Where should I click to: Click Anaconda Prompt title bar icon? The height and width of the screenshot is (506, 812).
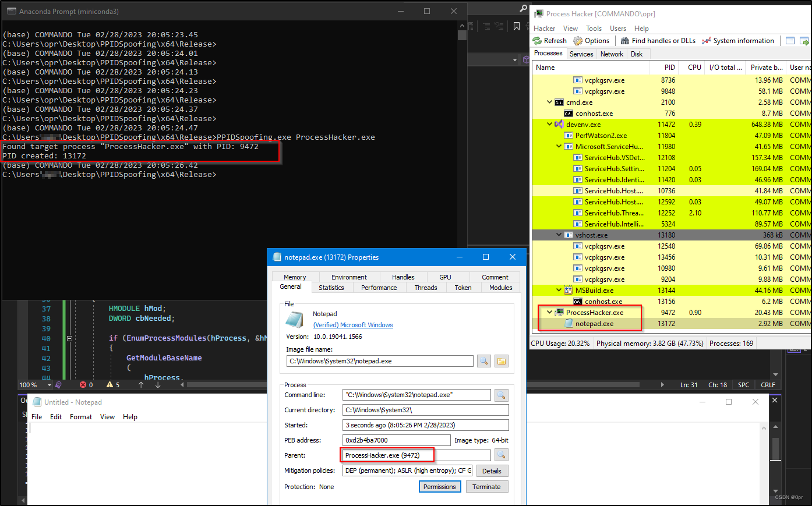(x=12, y=11)
